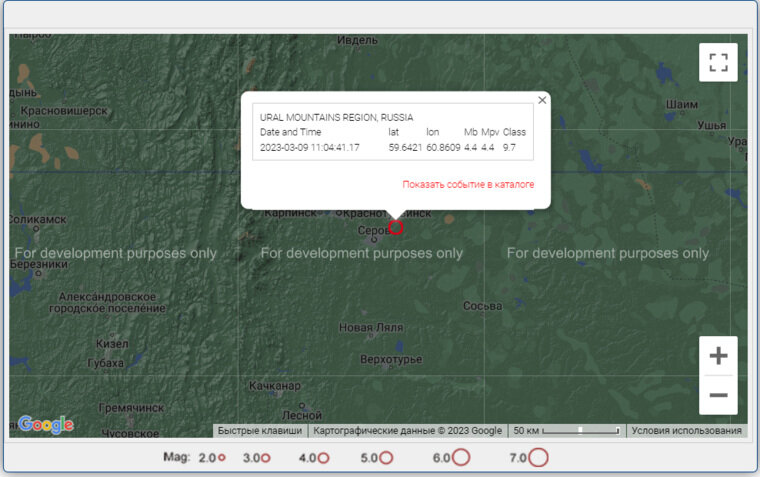Zoom out the map with minus button

[718, 395]
